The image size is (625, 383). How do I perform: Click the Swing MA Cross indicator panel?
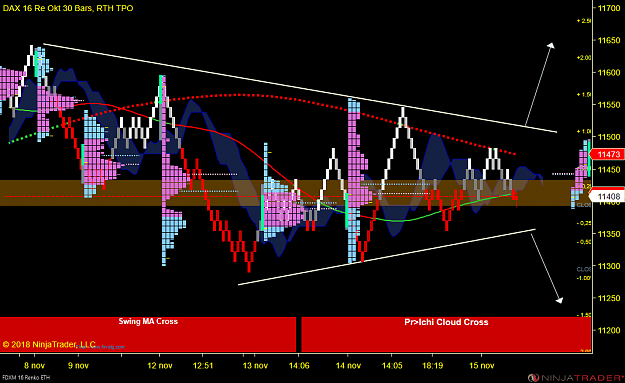coord(148,334)
